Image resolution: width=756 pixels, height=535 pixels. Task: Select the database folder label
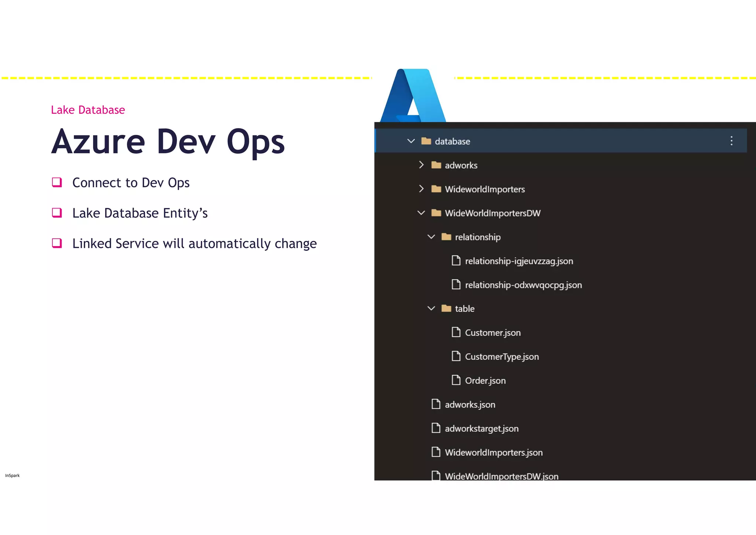[452, 141]
